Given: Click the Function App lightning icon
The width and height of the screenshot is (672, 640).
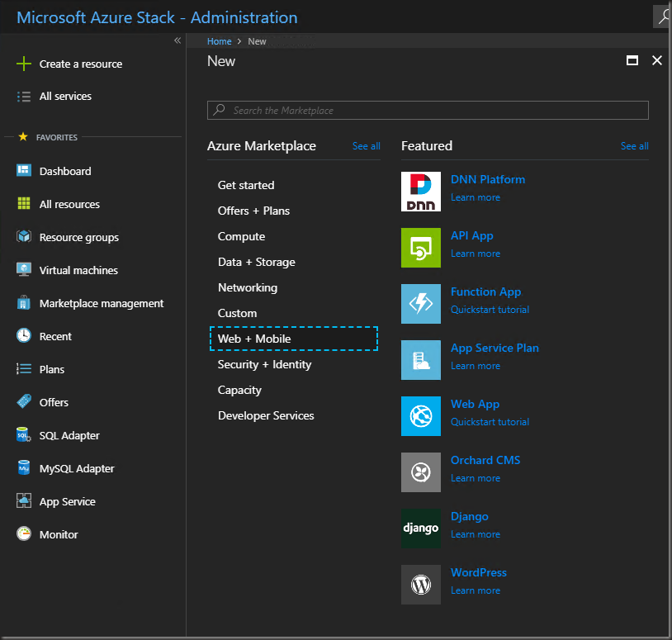Looking at the screenshot, I should [421, 304].
